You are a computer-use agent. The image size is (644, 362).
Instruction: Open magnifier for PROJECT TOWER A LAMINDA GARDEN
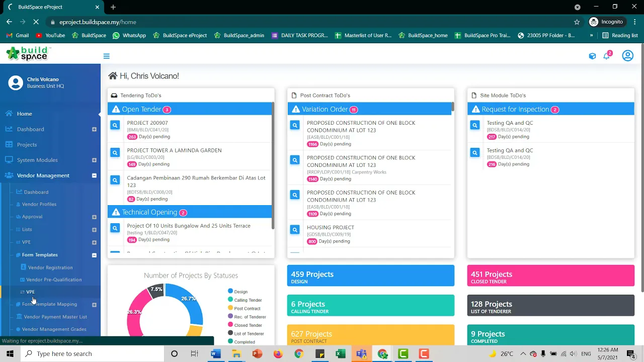click(115, 153)
